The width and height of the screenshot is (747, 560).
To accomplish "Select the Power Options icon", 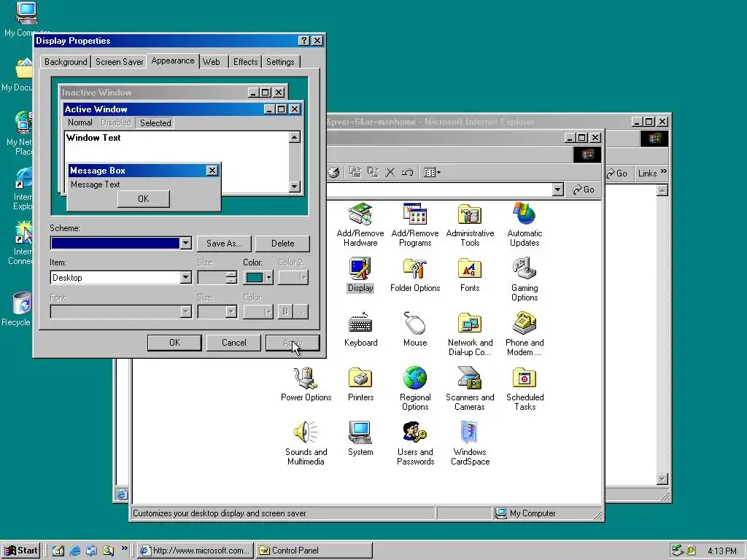I will point(306,384).
